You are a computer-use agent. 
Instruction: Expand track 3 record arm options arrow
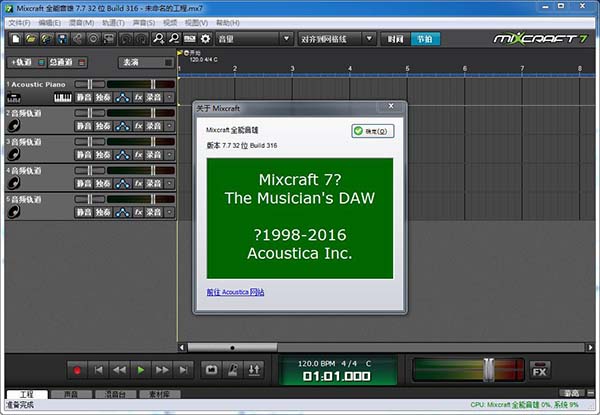point(170,155)
